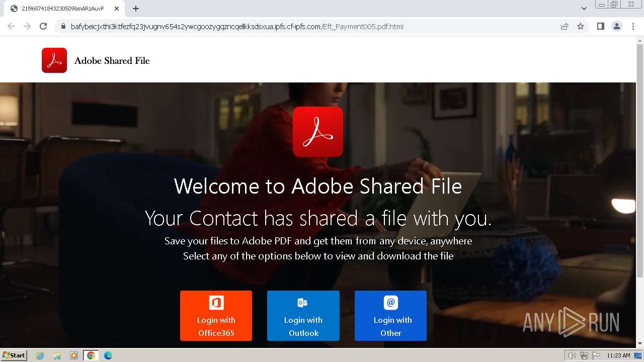Switch to Chrome in taskbar
The image size is (644, 362).
(91, 355)
